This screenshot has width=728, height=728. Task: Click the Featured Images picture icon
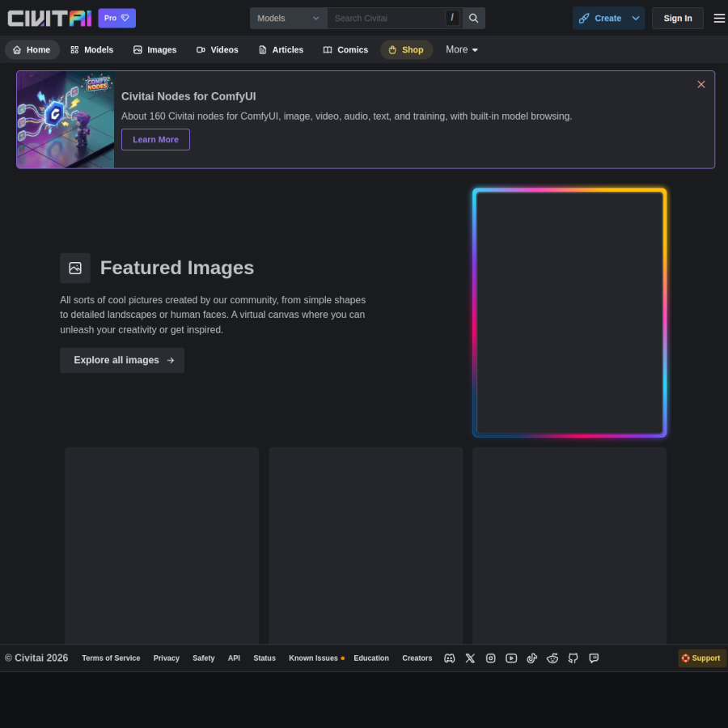tap(75, 268)
